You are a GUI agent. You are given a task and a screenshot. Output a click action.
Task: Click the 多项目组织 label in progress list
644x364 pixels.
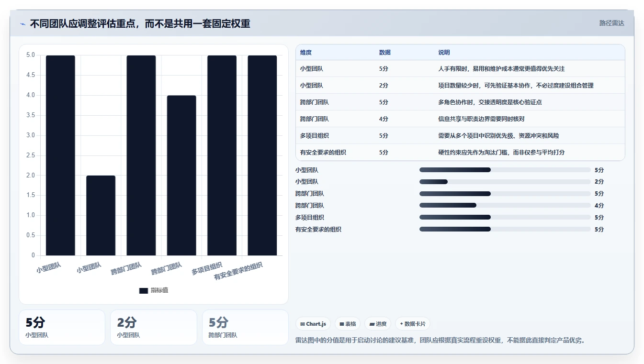pyautogui.click(x=310, y=218)
